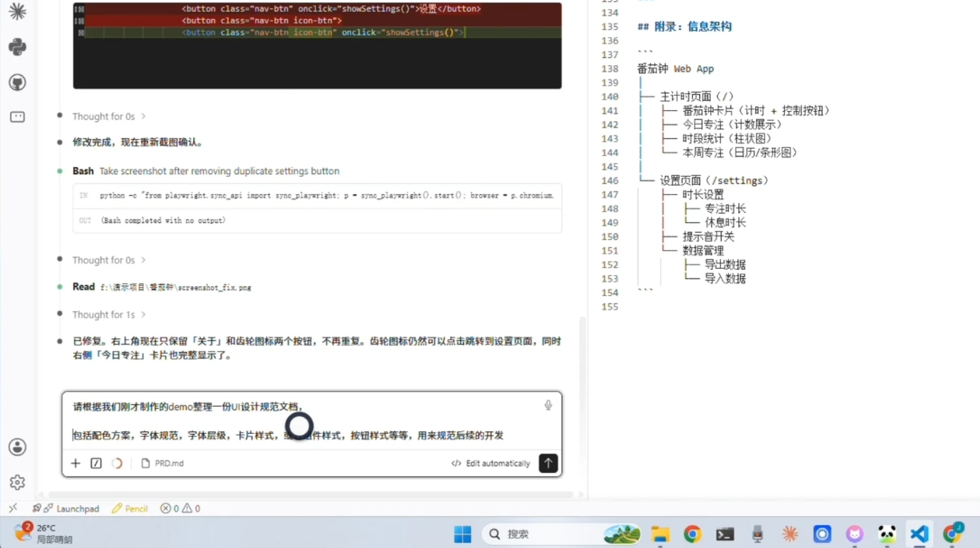Viewport: 980px width, 548px height.
Task: Click the line 时段统计（柱状图）
Action: point(727,138)
